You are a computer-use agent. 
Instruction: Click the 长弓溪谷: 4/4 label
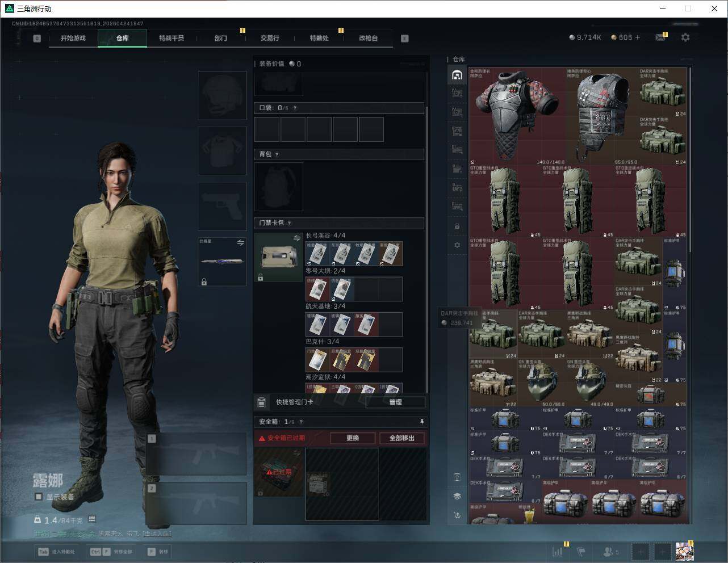[x=325, y=236]
